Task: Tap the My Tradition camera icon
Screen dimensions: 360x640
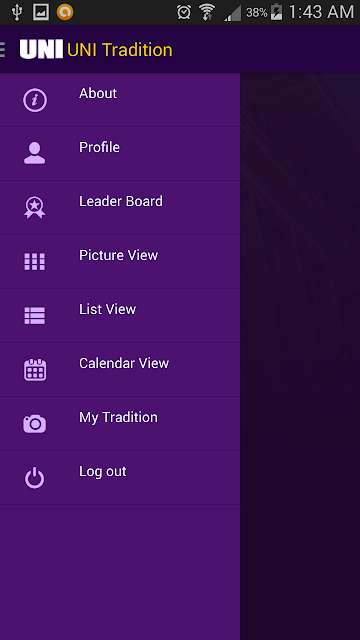Action: [x=35, y=424]
